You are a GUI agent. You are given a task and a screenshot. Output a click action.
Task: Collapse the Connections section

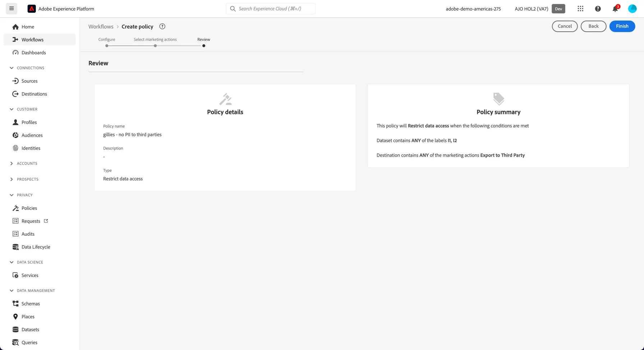[x=11, y=68]
